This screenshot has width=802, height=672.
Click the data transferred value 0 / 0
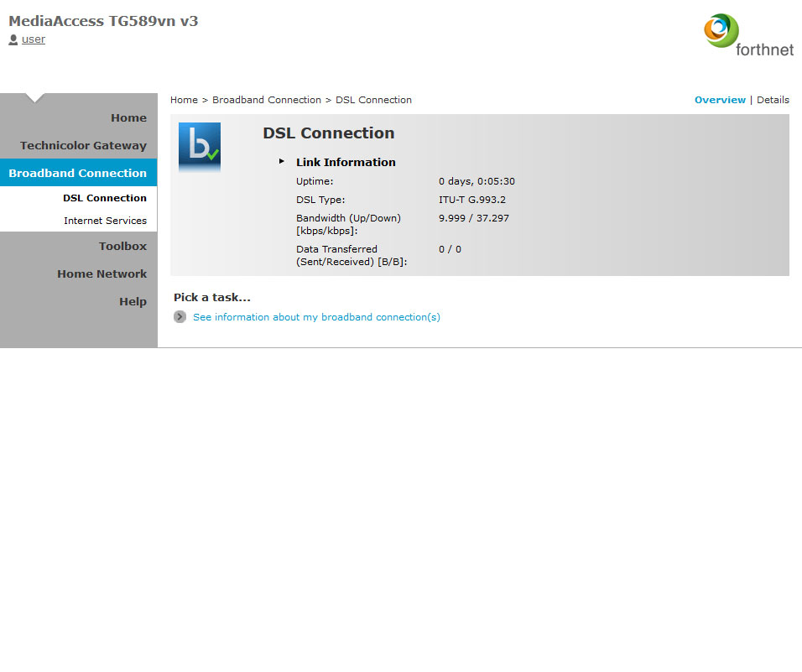[450, 249]
